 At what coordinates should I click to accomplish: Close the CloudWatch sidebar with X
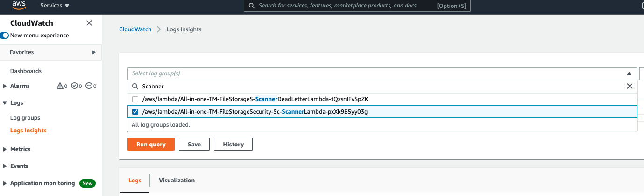(x=89, y=23)
